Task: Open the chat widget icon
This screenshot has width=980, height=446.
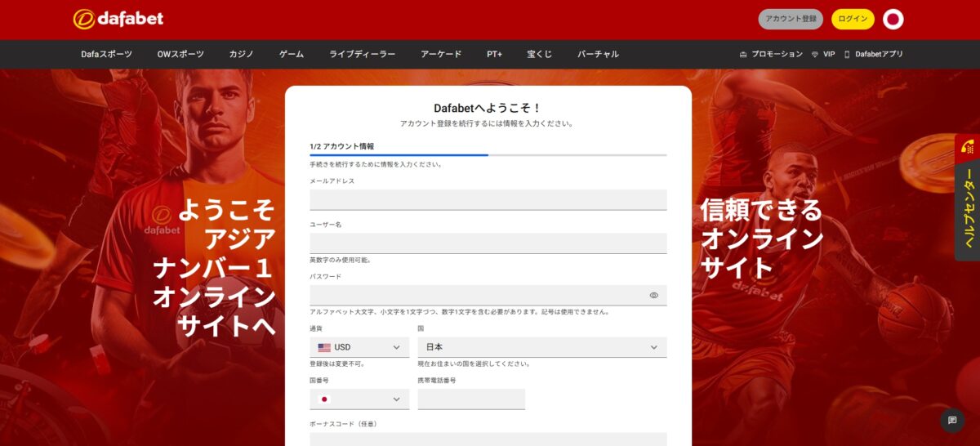Action: pyautogui.click(x=952, y=420)
